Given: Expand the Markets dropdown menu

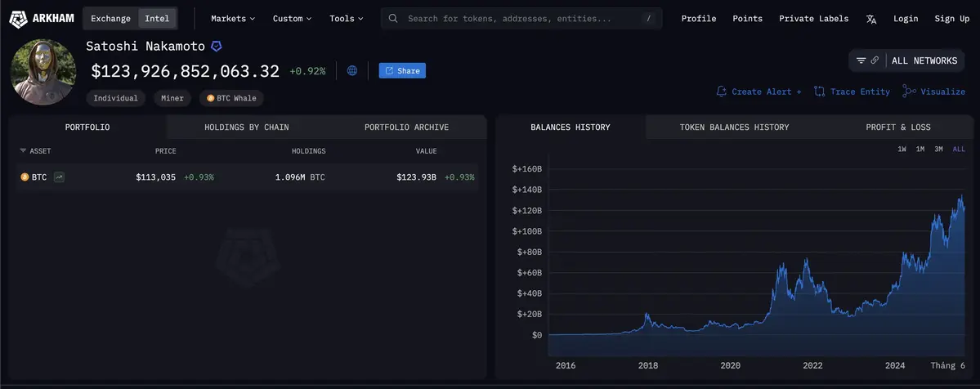Looking at the screenshot, I should (233, 18).
